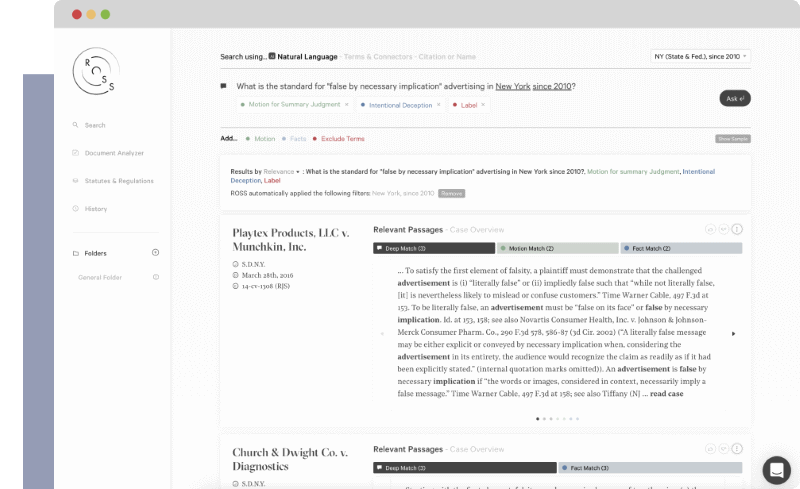This screenshot has width=800, height=489.
Task: Open General Folder options icon
Action: pos(156,277)
